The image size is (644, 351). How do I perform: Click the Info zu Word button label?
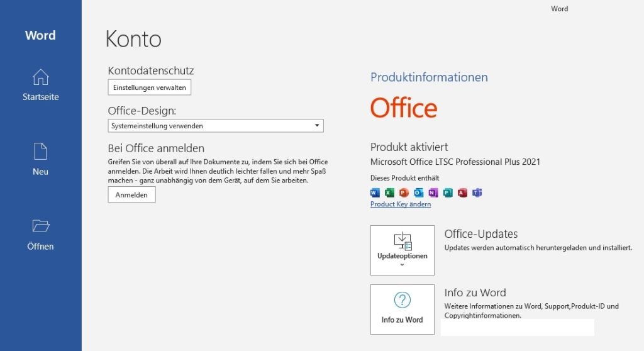402,320
